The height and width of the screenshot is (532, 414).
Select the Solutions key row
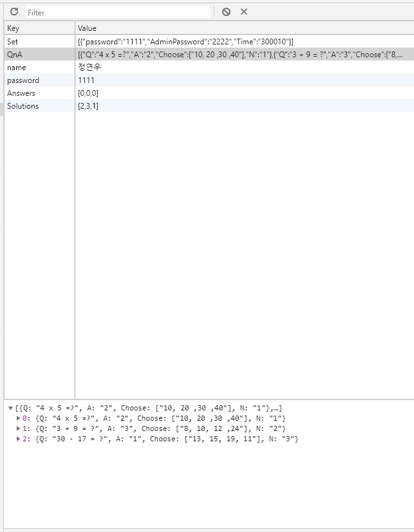pyautogui.click(x=23, y=106)
